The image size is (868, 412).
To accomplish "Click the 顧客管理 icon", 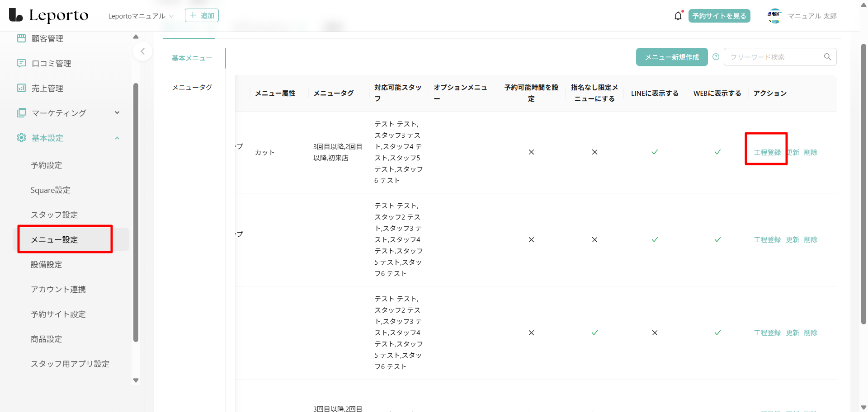I will (21, 38).
